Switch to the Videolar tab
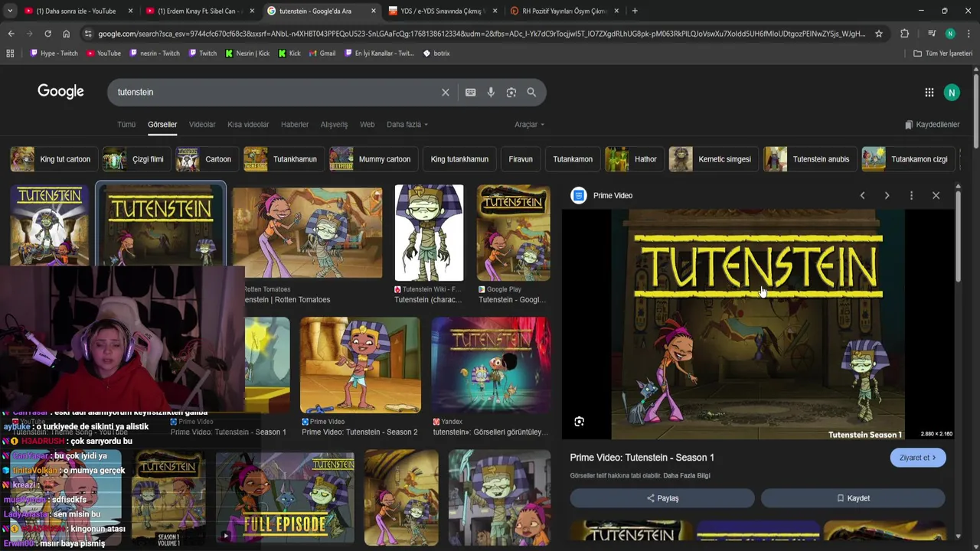The width and height of the screenshot is (980, 551). (x=202, y=125)
